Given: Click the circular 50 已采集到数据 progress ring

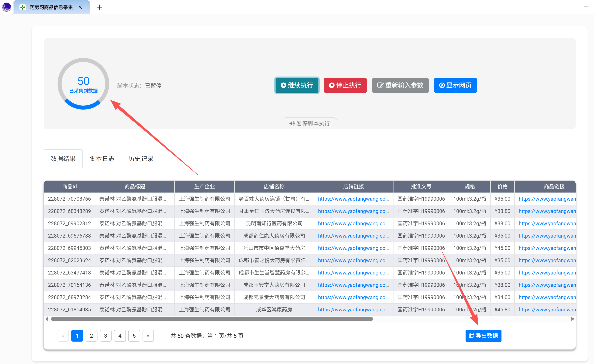Looking at the screenshot, I should click(83, 84).
